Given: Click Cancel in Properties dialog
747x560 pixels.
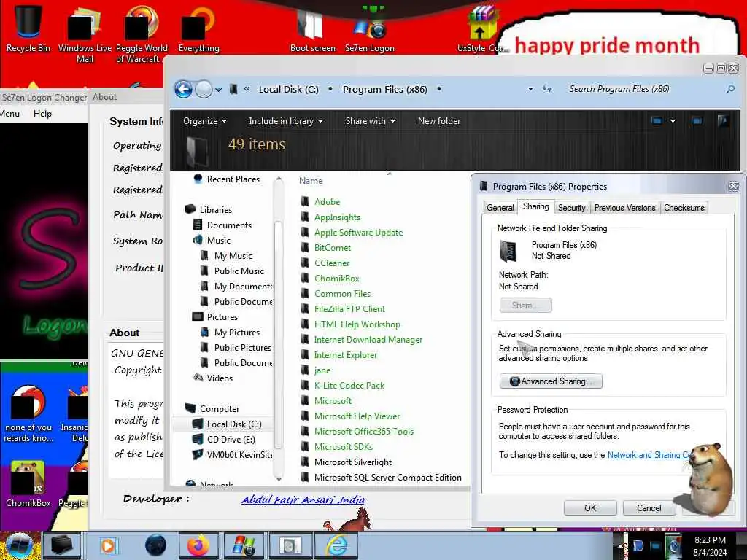Looking at the screenshot, I should (649, 508).
